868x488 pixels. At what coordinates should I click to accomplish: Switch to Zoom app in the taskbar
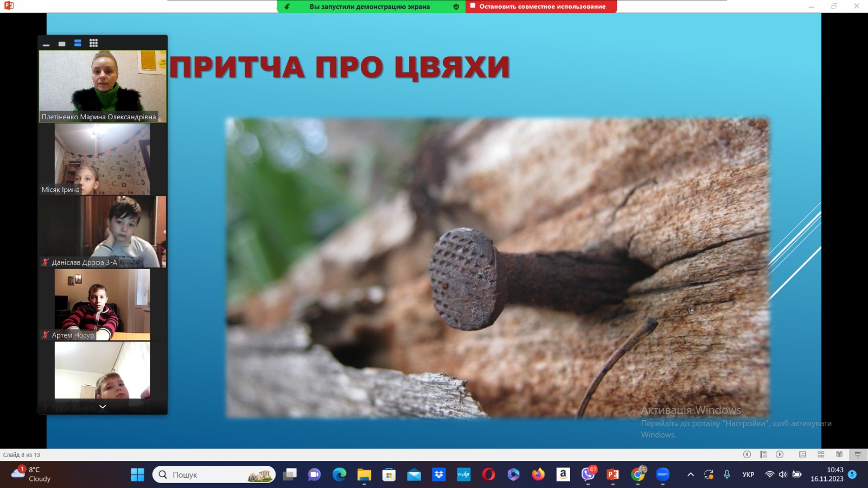point(663,474)
